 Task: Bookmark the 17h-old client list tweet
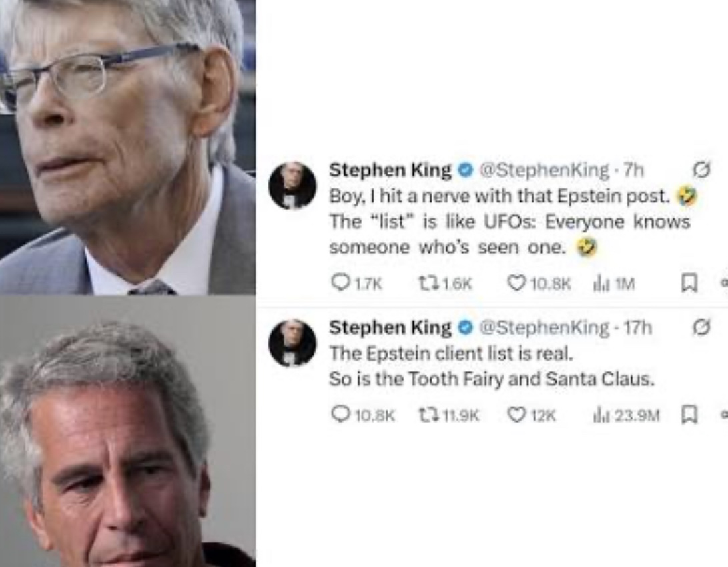pyautogui.click(x=689, y=415)
